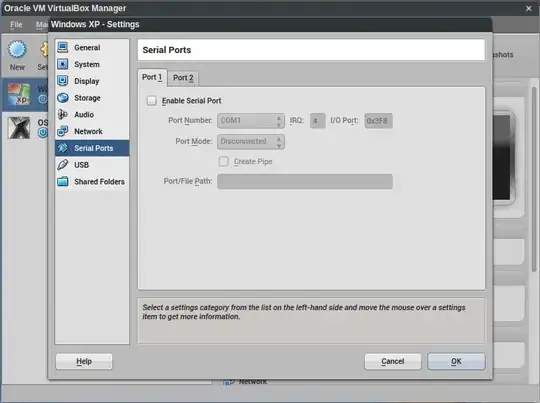Select the Shared Folders icon

[x=63, y=181]
